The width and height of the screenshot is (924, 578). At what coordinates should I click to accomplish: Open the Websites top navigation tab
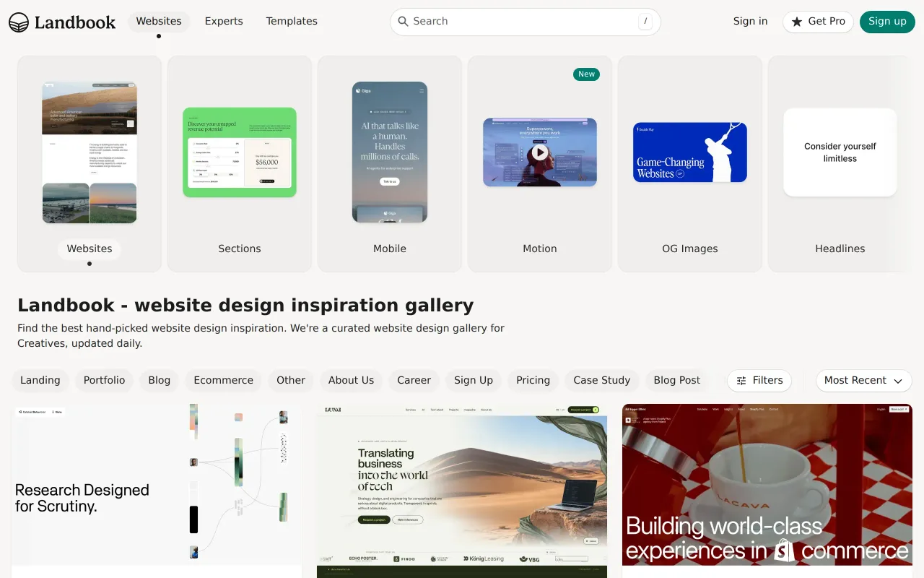(x=159, y=22)
